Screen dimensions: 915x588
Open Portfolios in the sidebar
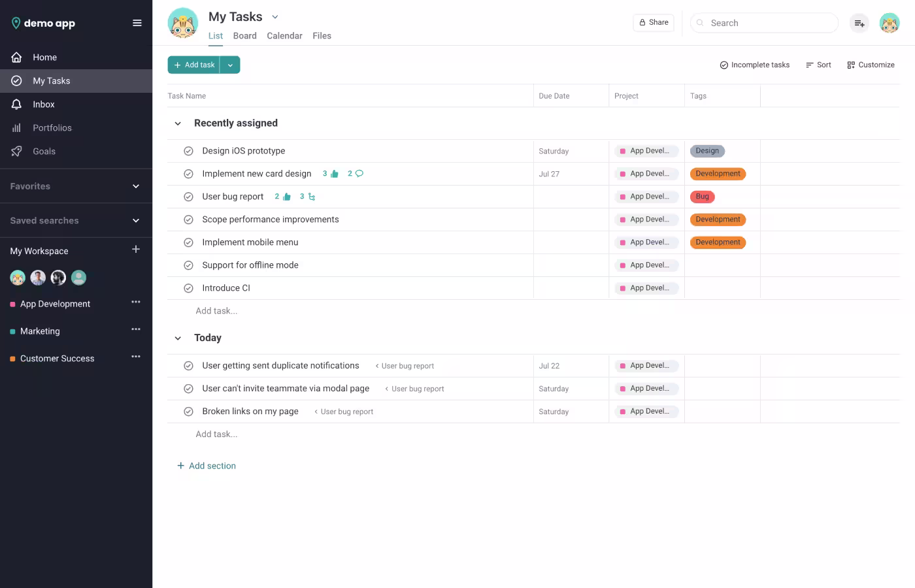(76, 128)
